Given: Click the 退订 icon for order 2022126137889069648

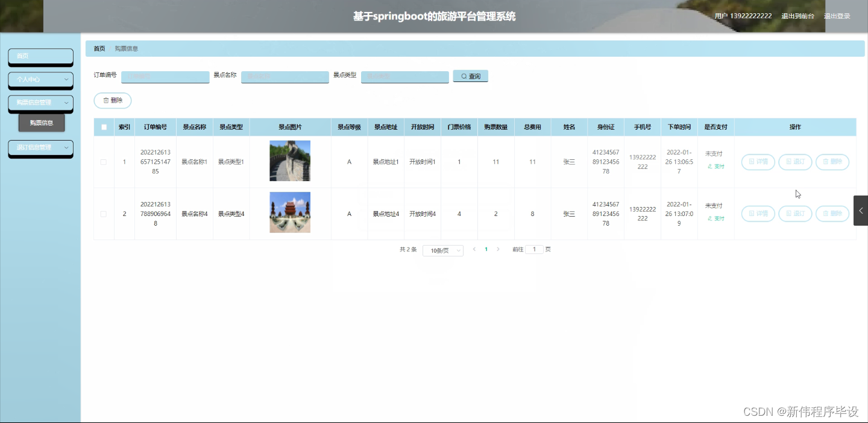Looking at the screenshot, I should click(789, 214).
